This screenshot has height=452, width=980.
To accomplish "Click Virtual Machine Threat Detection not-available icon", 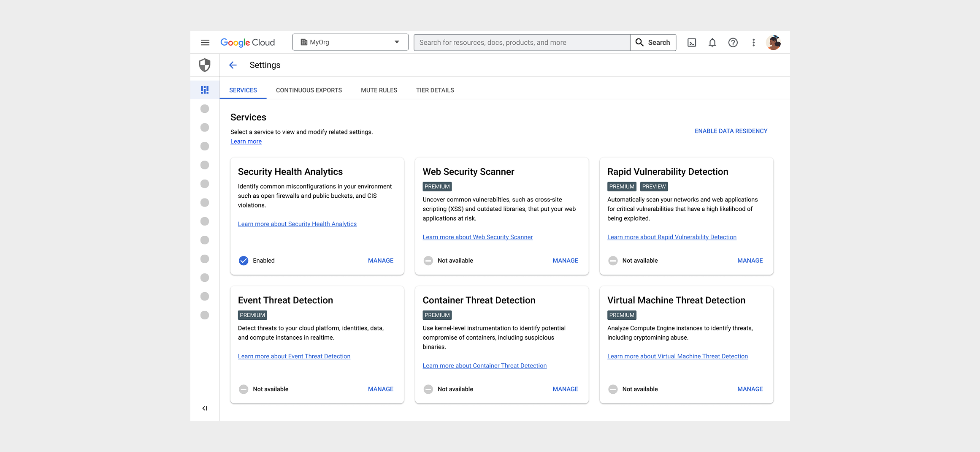I will click(x=613, y=389).
